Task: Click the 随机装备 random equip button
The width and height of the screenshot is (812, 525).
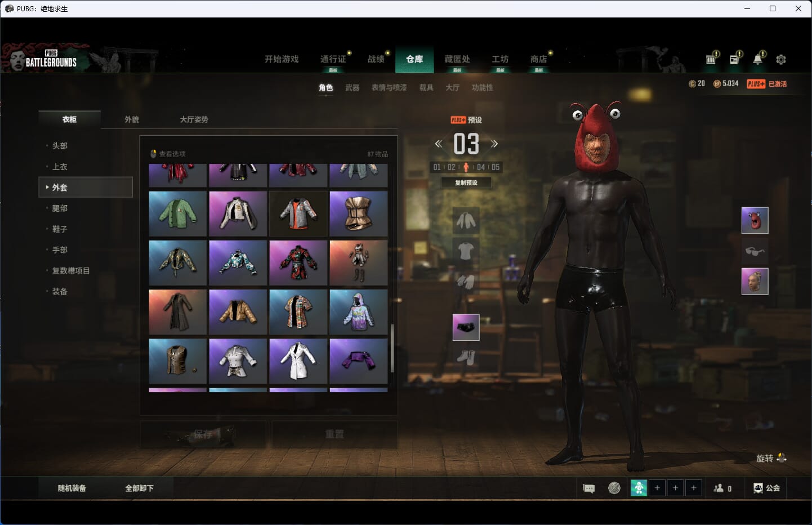Action: pyautogui.click(x=72, y=488)
